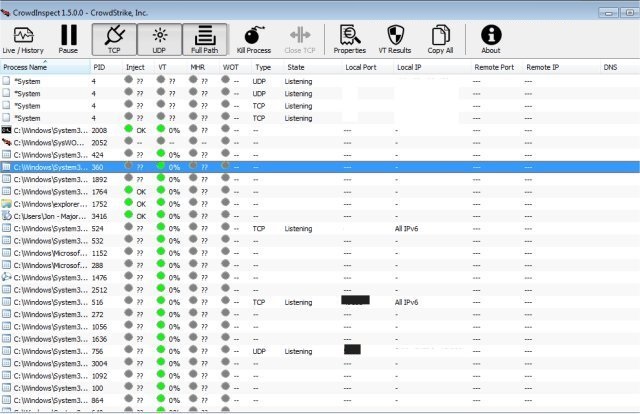Toggle the UDP filter button
This screenshot has width=640, height=414.
159,40
